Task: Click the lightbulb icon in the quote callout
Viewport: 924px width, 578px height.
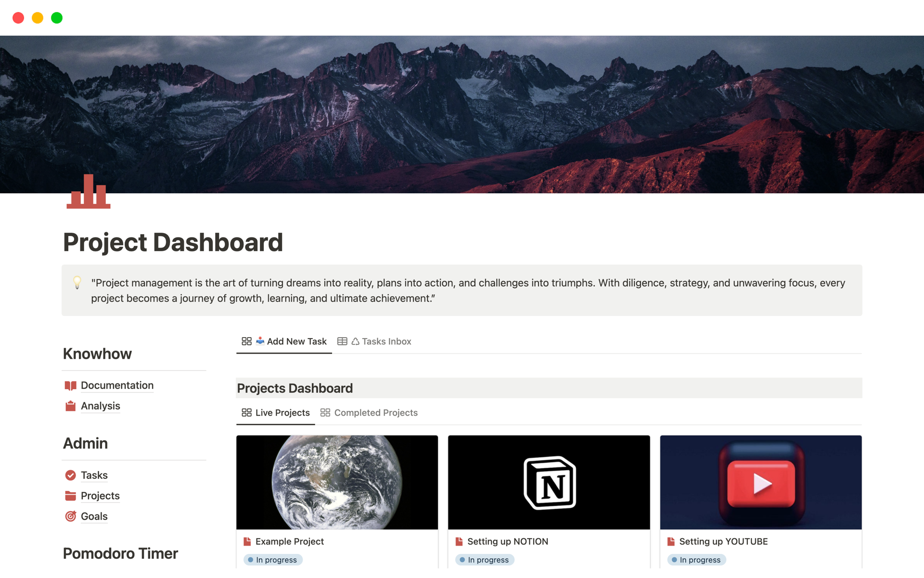Action: [x=77, y=283]
